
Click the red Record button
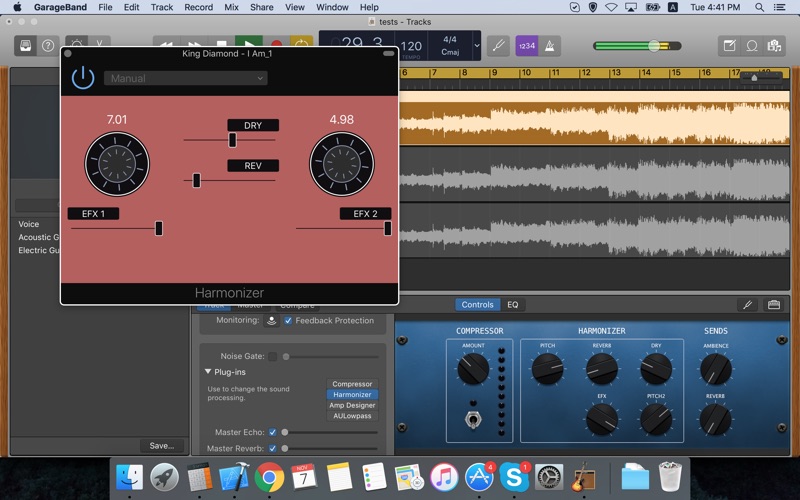click(276, 43)
